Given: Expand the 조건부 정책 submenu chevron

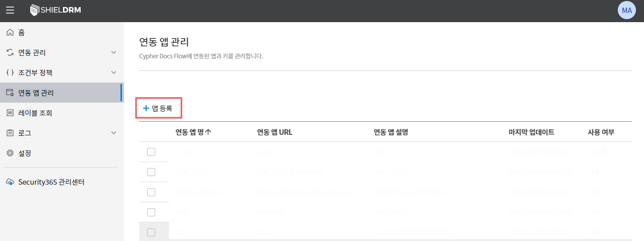Looking at the screenshot, I should tap(113, 72).
